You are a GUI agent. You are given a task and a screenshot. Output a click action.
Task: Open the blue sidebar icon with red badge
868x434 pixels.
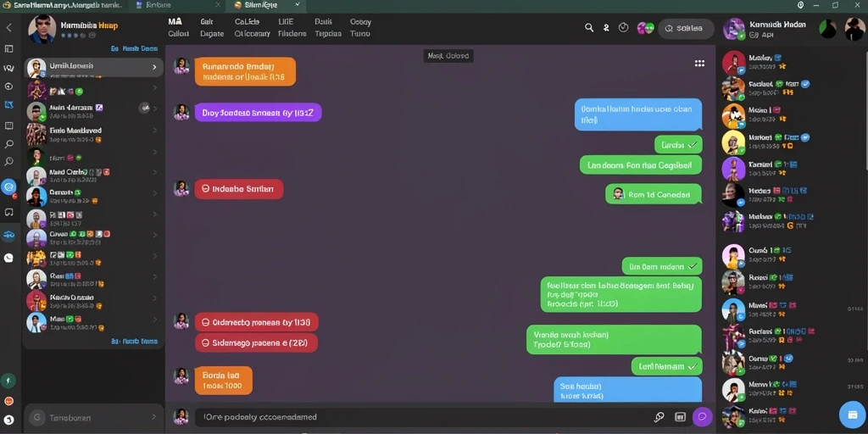8,187
